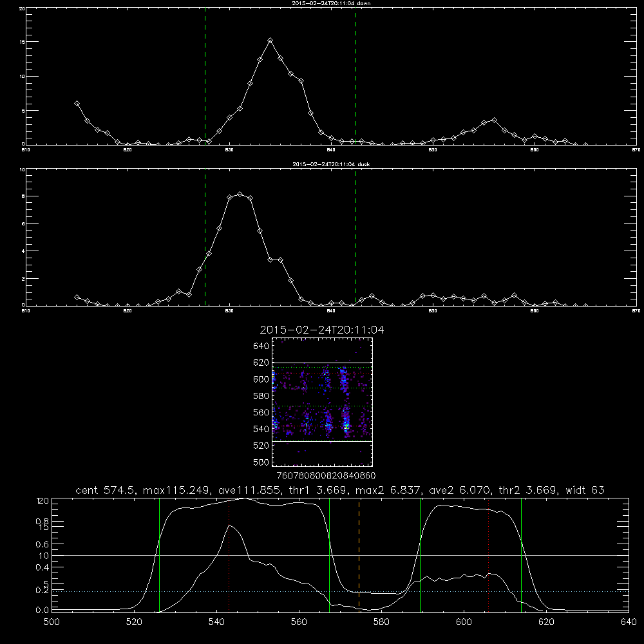Click the y-axis label 0.6 of bottom plot
Viewport: 644px width, 644px height.
(42, 544)
